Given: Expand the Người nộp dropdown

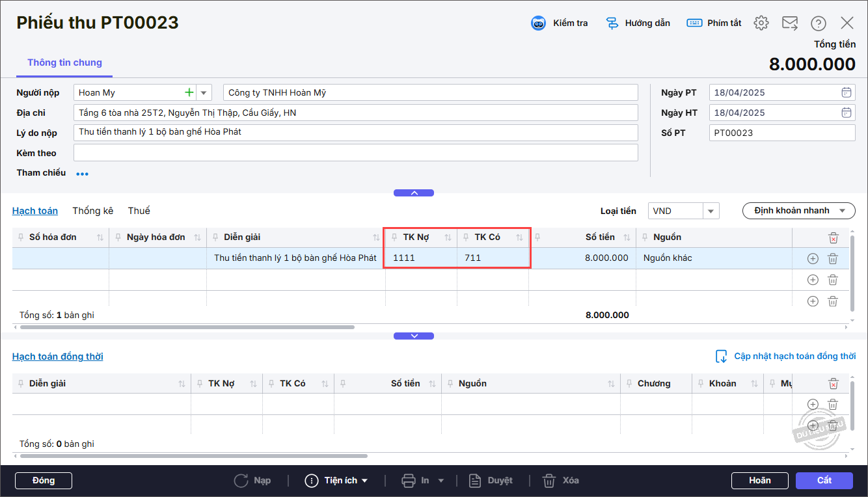Looking at the screenshot, I should click(x=204, y=92).
